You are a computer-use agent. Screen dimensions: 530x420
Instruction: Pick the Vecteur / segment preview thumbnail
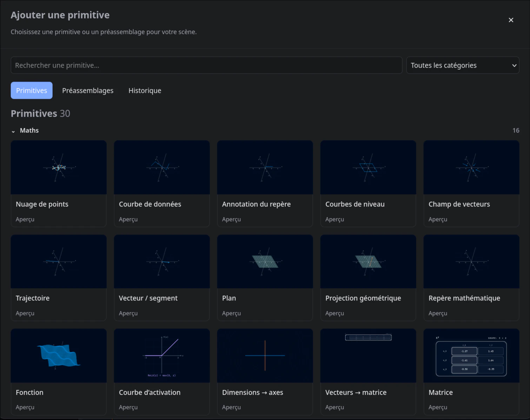tap(162, 262)
